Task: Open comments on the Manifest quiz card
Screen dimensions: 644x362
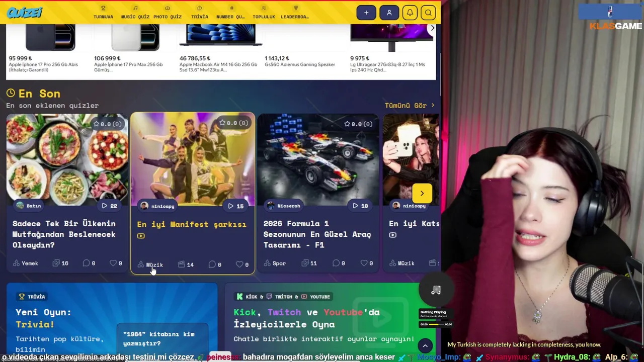Action: (x=215, y=264)
